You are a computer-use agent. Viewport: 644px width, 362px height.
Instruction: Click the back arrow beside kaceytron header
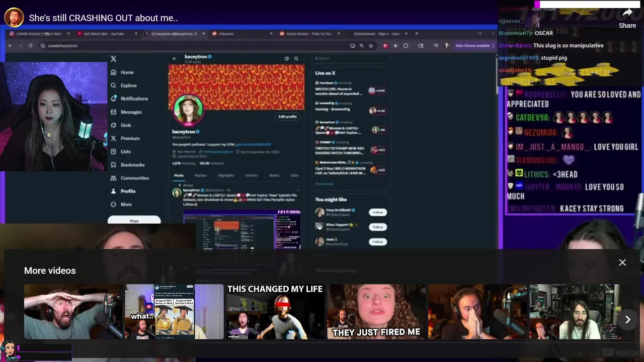coord(174,58)
